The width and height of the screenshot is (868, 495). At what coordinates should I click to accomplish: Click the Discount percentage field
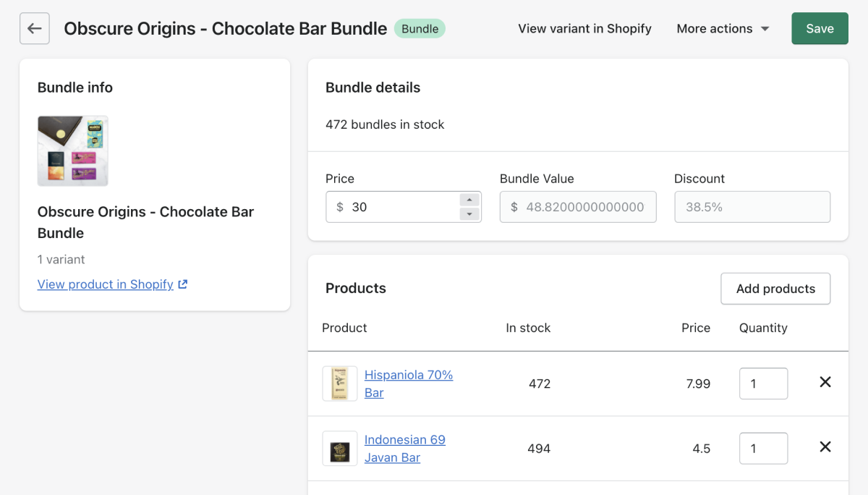click(x=752, y=207)
